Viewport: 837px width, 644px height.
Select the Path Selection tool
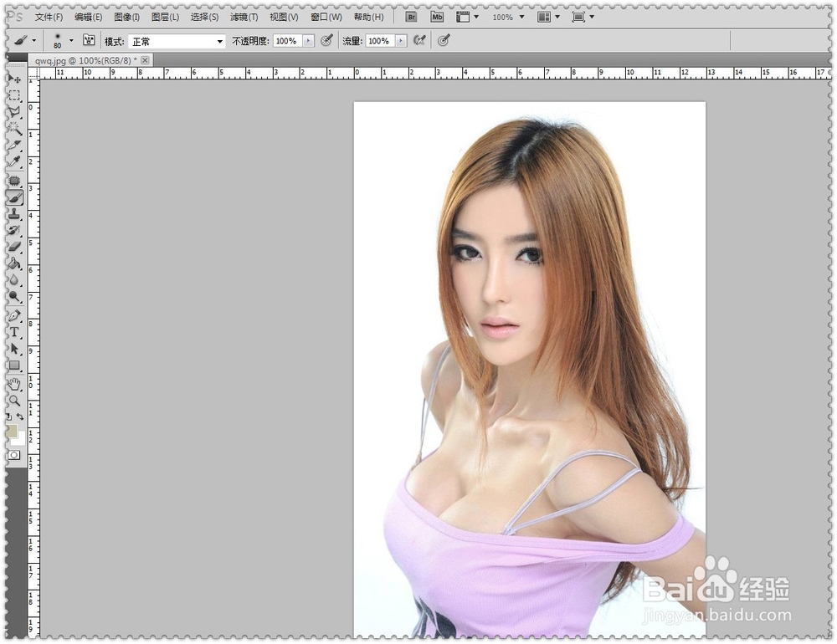click(x=14, y=349)
